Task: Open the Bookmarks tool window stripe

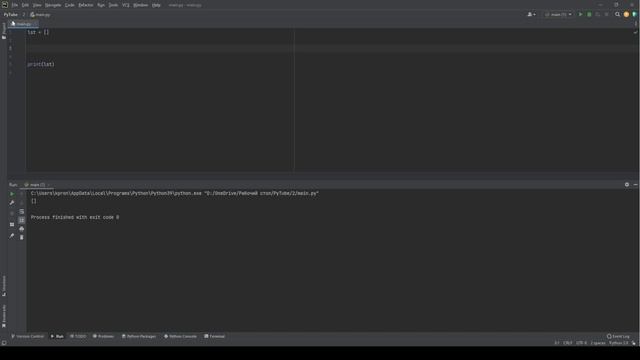Action: click(4, 316)
